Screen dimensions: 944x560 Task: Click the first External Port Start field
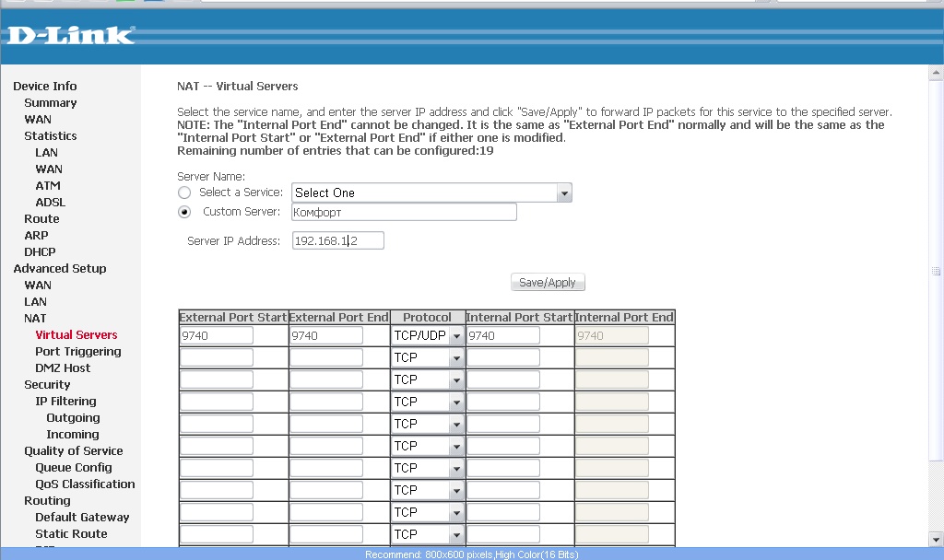pyautogui.click(x=216, y=336)
